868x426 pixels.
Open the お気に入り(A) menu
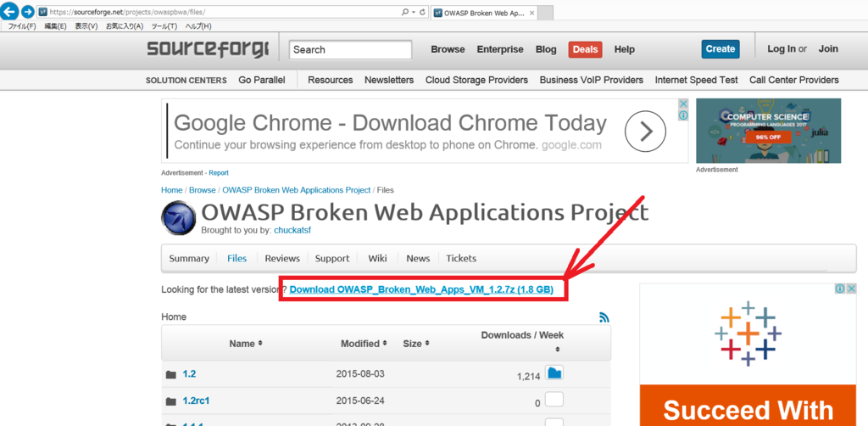[125, 26]
